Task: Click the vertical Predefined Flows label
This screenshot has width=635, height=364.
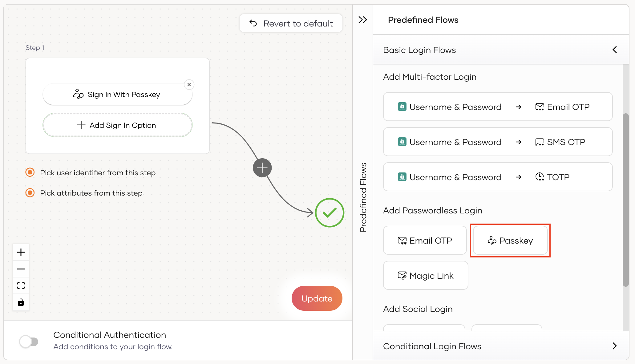Action: pos(363,197)
